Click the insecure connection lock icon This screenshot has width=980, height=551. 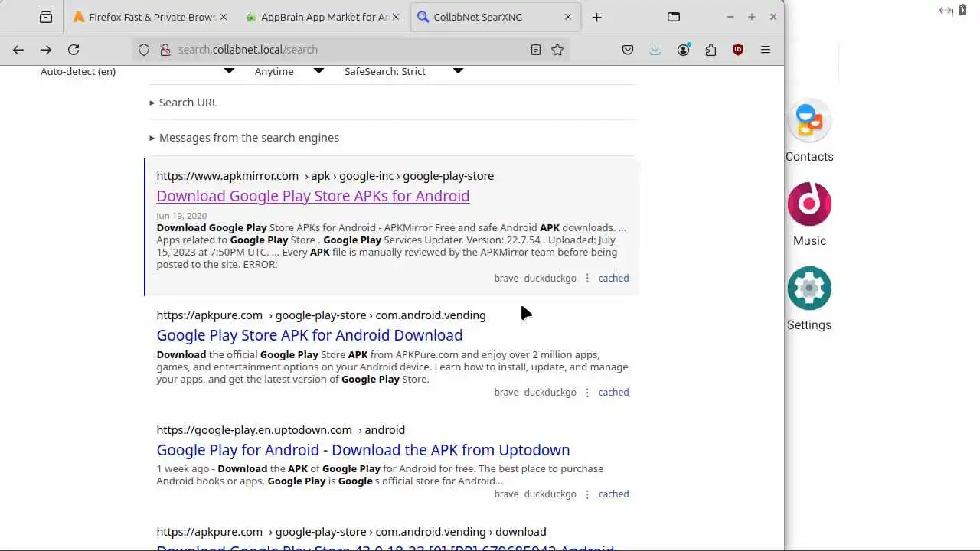[165, 50]
